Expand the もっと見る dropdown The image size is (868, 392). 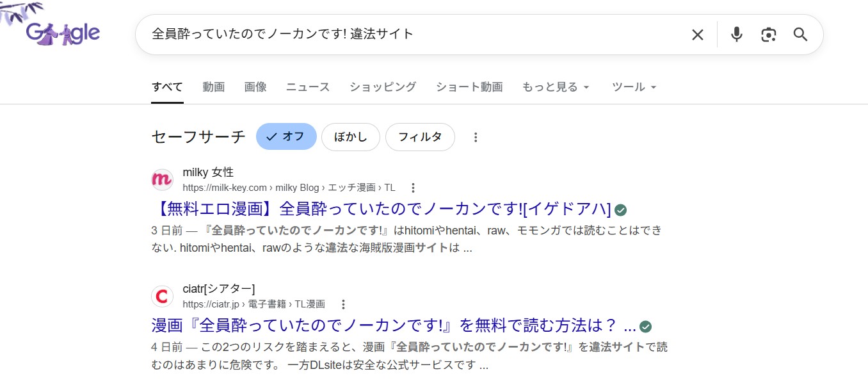point(556,87)
